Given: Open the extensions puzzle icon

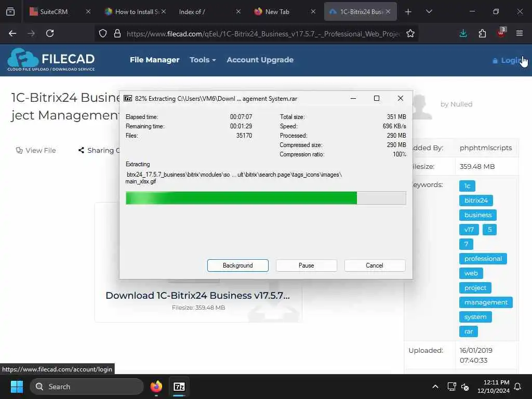Looking at the screenshot, I should point(482,33).
